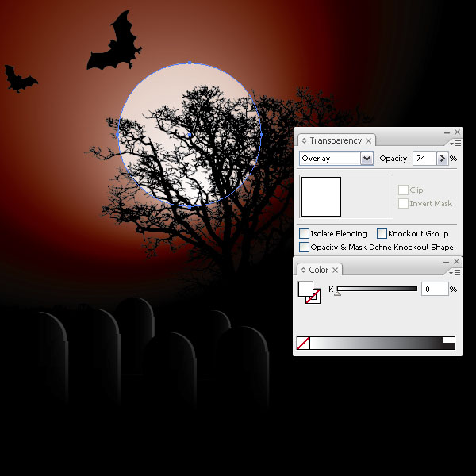
Task: Pick None swatch at grayscale ramp start
Action: click(x=303, y=343)
